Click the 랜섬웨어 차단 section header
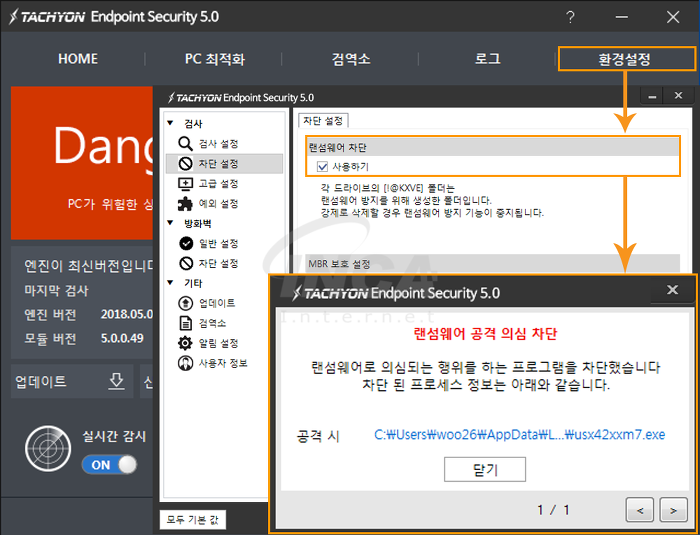The image size is (700, 535). (x=493, y=147)
